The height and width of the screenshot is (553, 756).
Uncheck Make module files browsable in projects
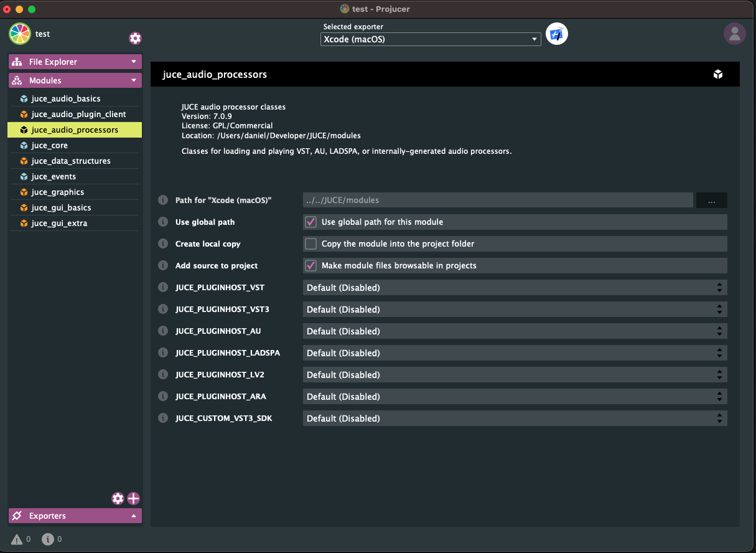[x=310, y=265]
